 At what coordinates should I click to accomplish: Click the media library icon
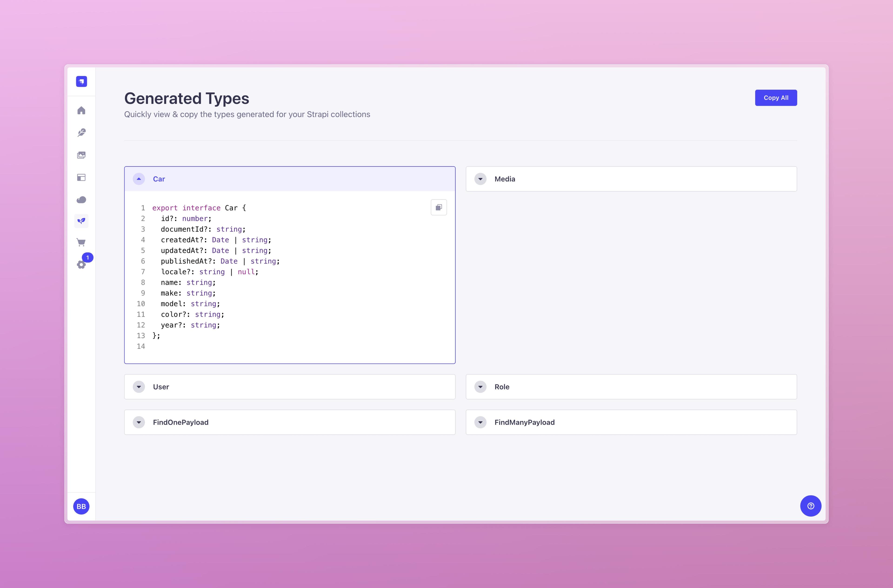tap(81, 155)
